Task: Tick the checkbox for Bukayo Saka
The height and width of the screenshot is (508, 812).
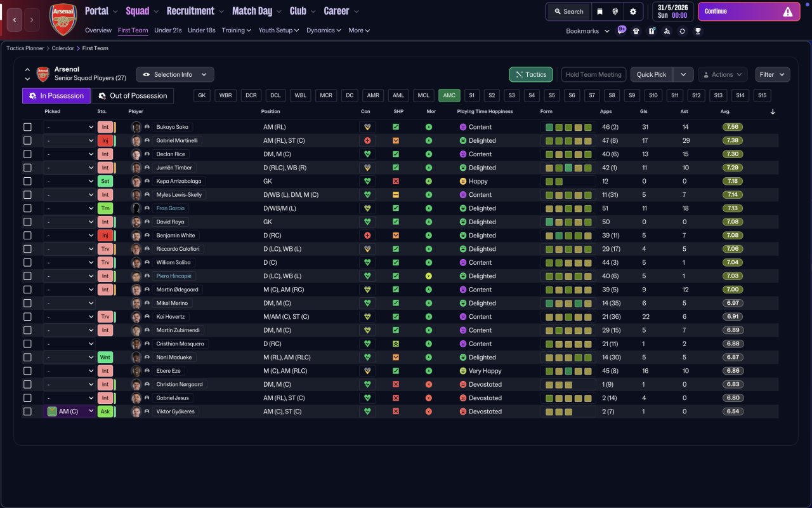Action: [x=27, y=127]
